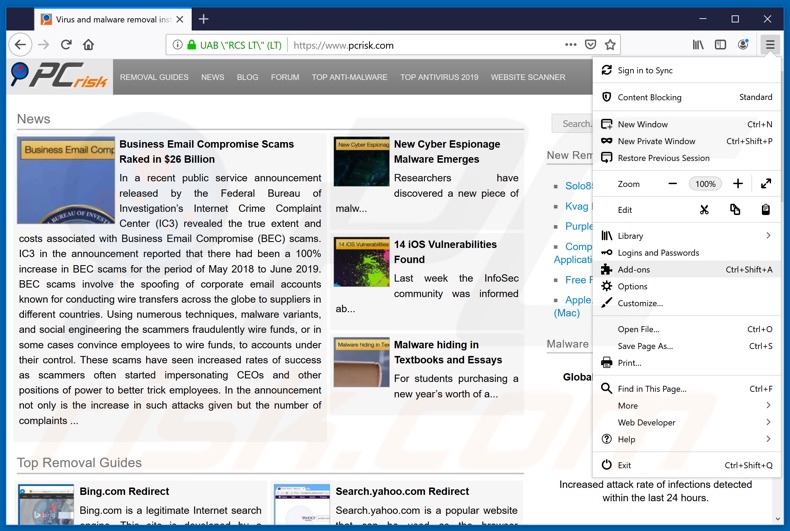This screenshot has width=790, height=531.
Task: Open WEBSITE SCANNER navigation link
Action: pyautogui.click(x=528, y=77)
